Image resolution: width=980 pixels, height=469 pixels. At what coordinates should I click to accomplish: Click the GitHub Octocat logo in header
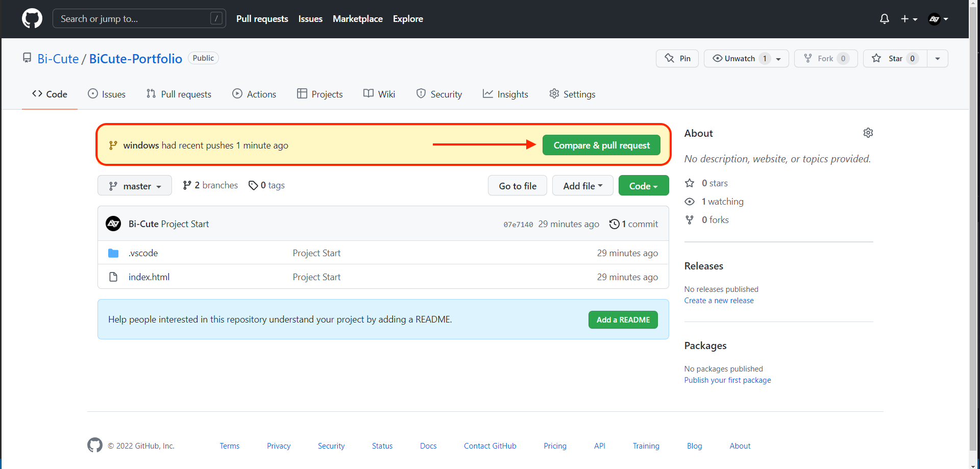(32, 19)
